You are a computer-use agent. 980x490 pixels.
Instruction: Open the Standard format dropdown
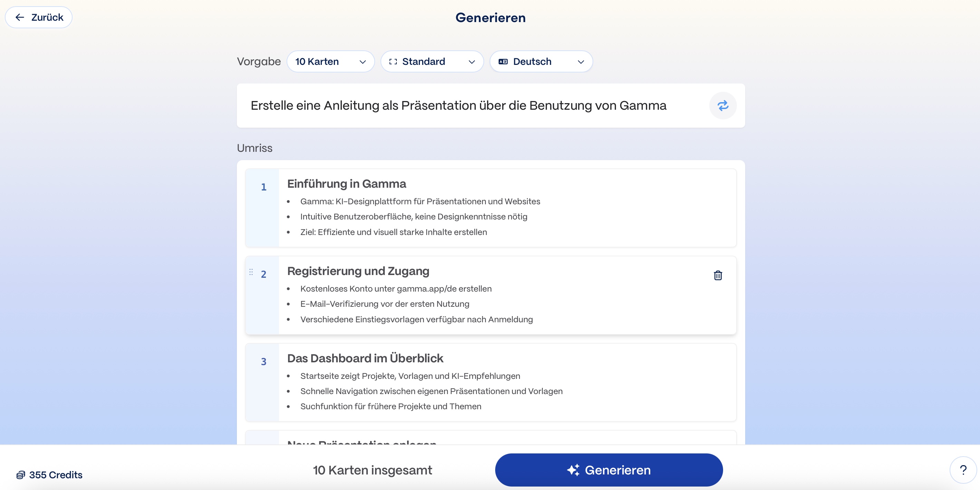tap(432, 61)
